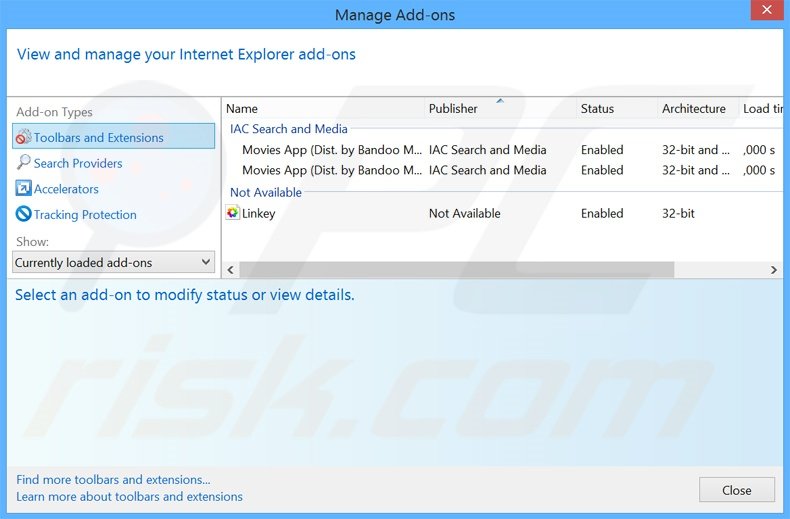Click 32-bit architecture cell of Linkey
Image resolution: width=790 pixels, height=519 pixels.
click(678, 213)
